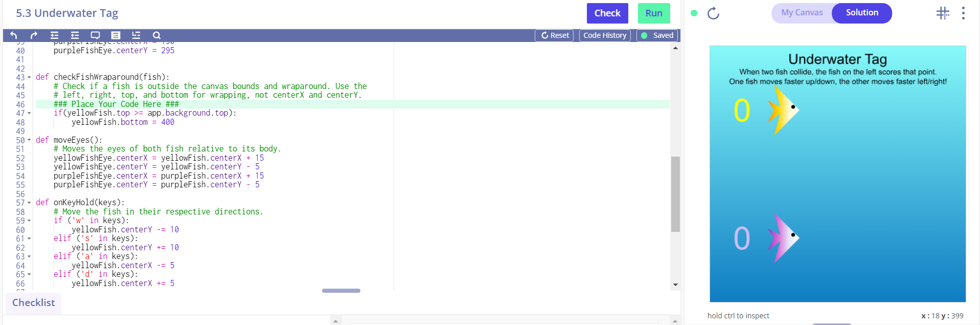Outdent the selected code lines

point(75,35)
